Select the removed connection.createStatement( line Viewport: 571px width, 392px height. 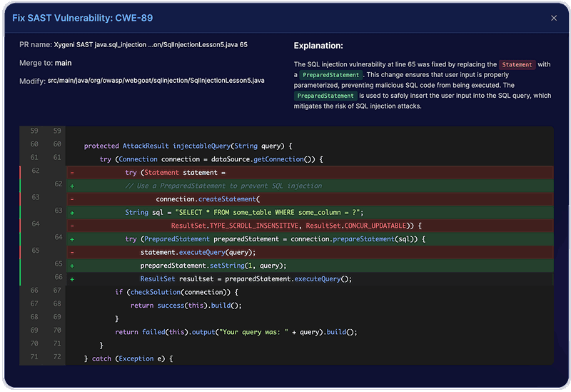[x=207, y=199]
